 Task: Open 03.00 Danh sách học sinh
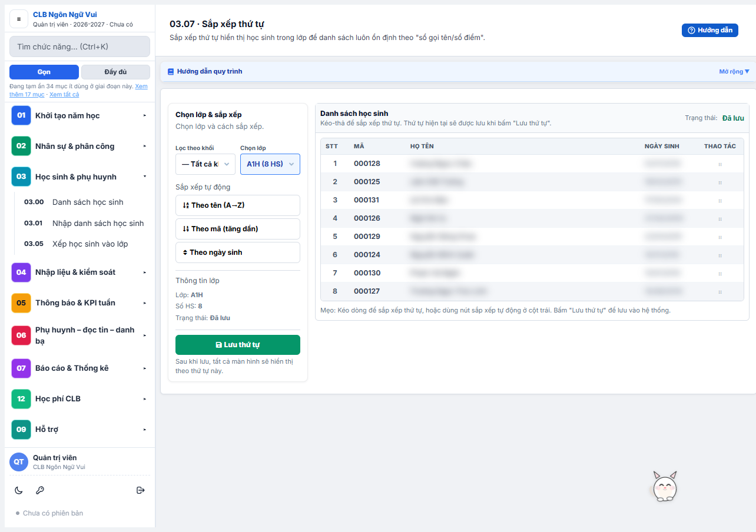(84, 202)
